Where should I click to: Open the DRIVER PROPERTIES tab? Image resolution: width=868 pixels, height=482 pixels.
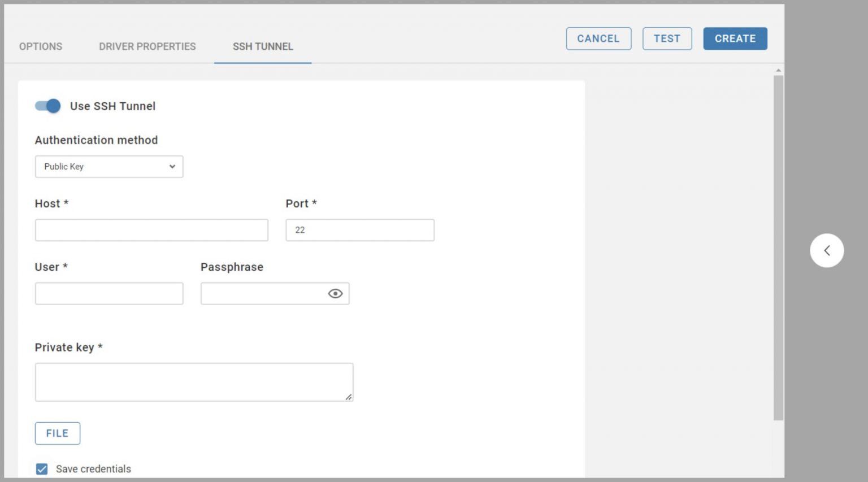point(147,46)
